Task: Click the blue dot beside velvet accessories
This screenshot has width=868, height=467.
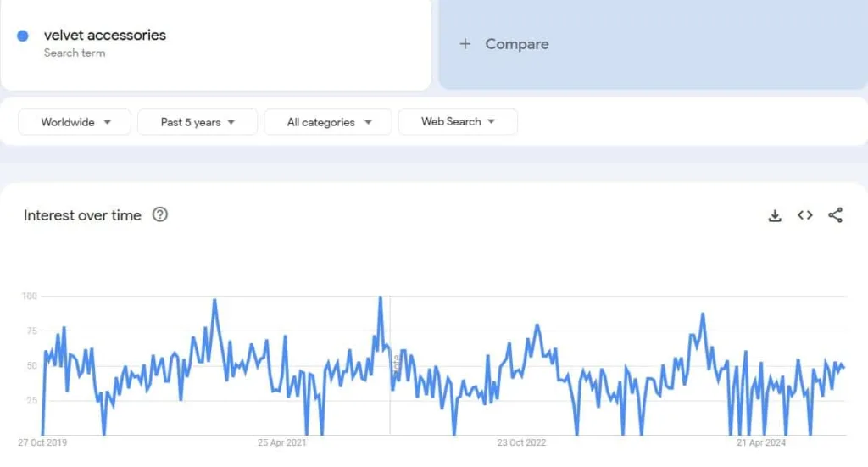Action: tap(23, 36)
